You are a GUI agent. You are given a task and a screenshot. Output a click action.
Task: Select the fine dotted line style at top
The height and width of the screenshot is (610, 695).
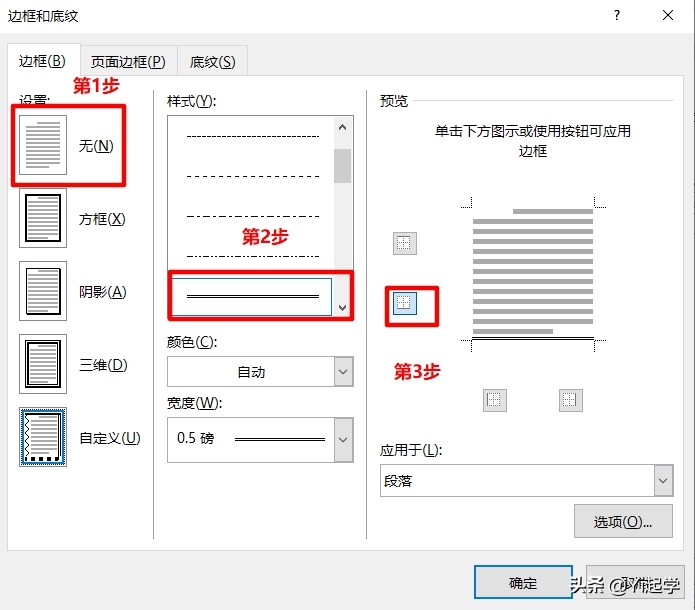[253, 136]
